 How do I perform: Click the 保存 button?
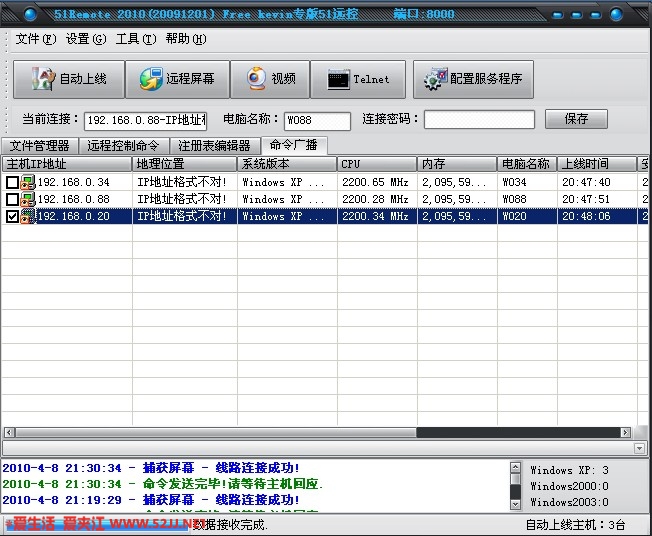tap(576, 119)
